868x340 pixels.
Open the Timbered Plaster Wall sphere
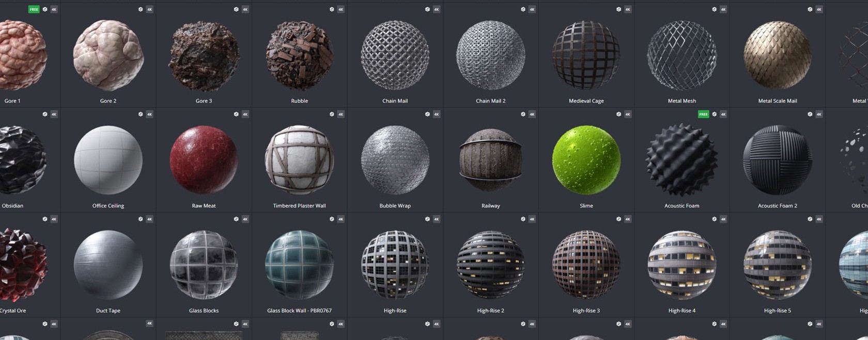(x=300, y=160)
